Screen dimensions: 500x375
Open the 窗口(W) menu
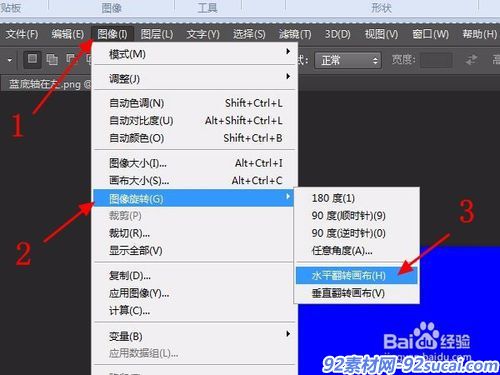pyautogui.click(x=430, y=34)
